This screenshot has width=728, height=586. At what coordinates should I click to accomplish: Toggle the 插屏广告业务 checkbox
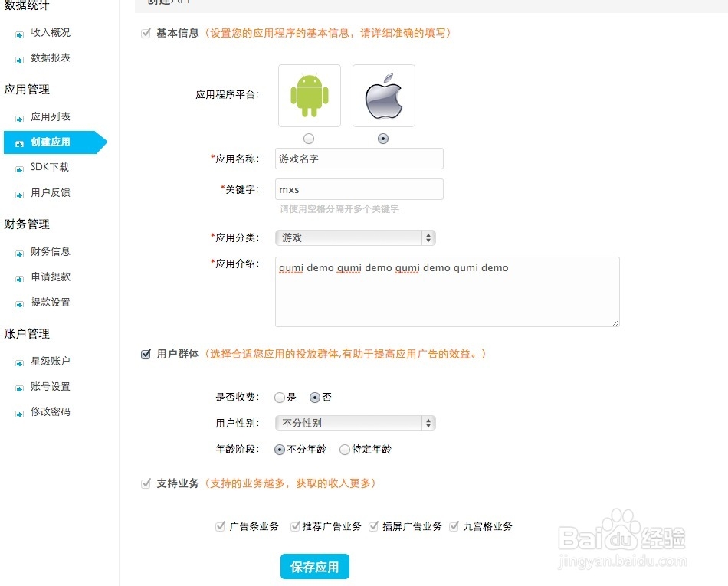point(374,526)
